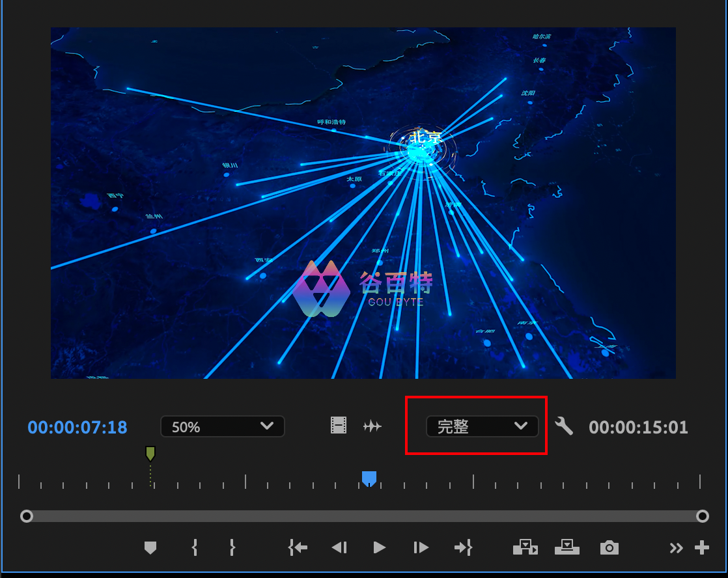
Task: Open the 完整 playback resolution dropdown
Action: coord(482,427)
